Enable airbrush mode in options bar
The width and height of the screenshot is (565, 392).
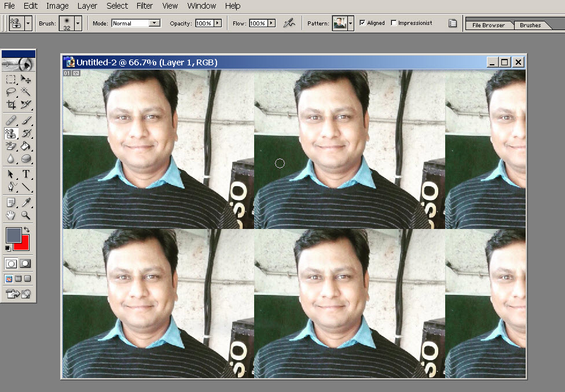tap(289, 23)
